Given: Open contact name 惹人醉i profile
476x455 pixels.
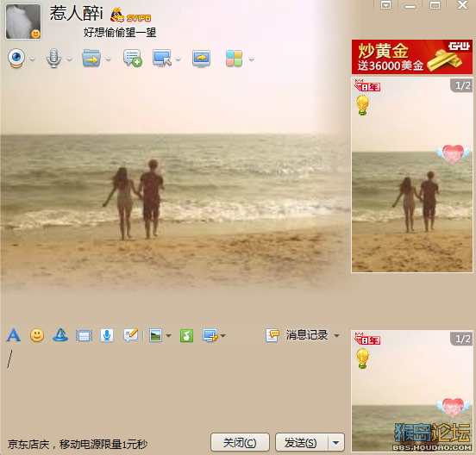Looking at the screenshot, I should [x=77, y=14].
